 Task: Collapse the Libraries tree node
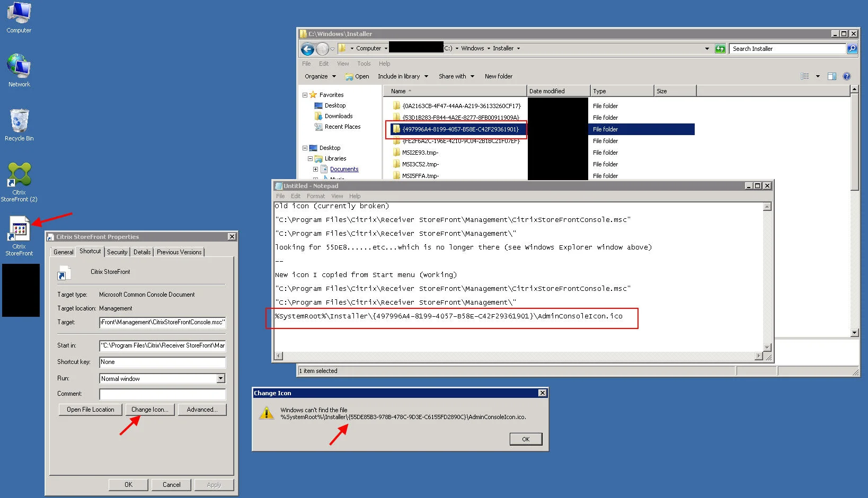(x=310, y=159)
